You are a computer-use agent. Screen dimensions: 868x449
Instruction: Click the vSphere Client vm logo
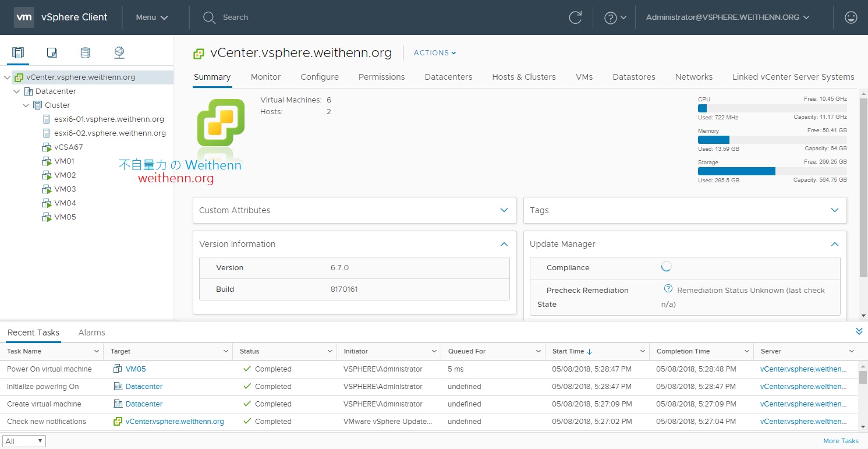point(24,17)
